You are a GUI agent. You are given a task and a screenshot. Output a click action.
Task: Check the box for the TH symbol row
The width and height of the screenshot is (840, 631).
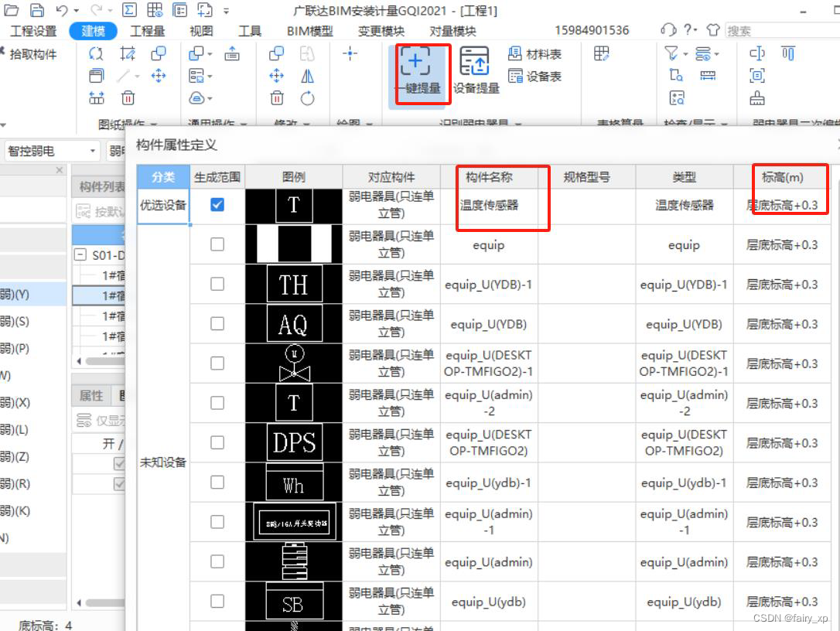click(x=217, y=284)
